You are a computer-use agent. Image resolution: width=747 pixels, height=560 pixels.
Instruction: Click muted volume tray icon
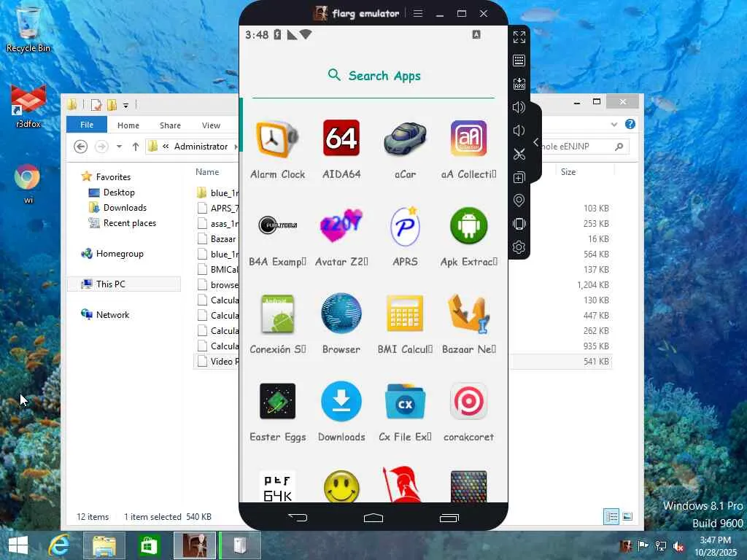678,545
